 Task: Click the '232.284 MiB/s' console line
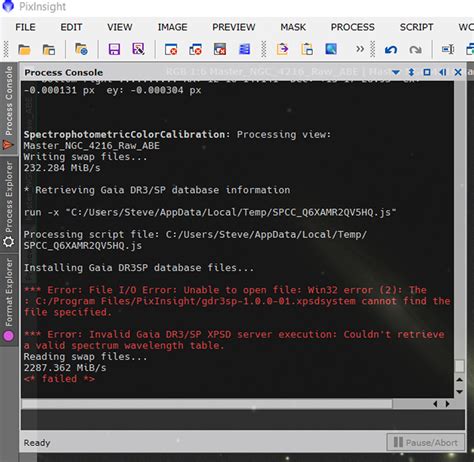click(62, 168)
